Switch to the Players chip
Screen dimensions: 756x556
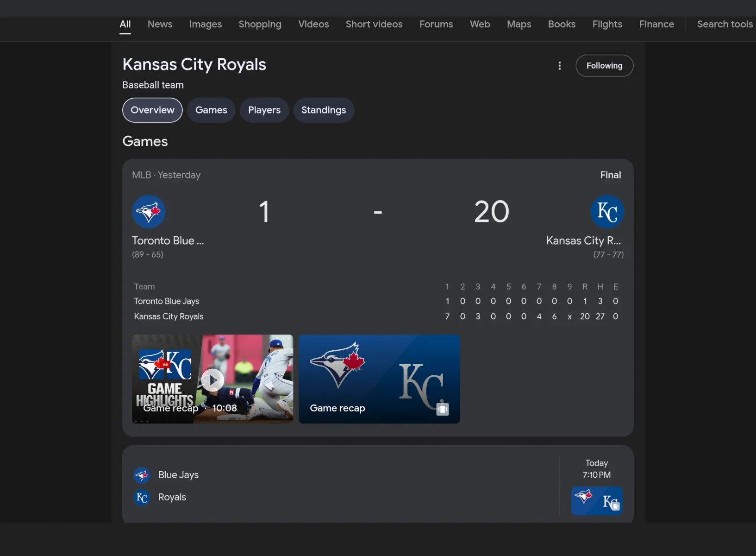point(264,110)
